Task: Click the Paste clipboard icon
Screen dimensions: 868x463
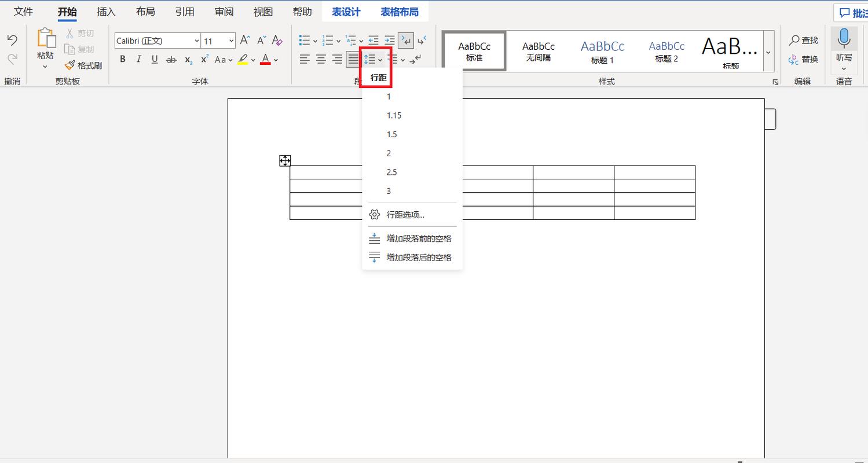Action: [46, 38]
